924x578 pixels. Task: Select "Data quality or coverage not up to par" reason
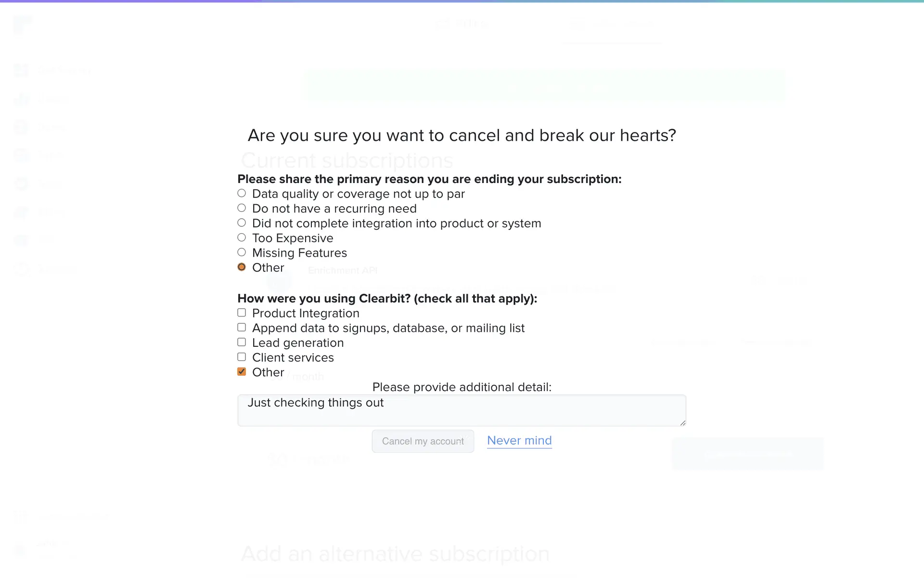tap(242, 194)
